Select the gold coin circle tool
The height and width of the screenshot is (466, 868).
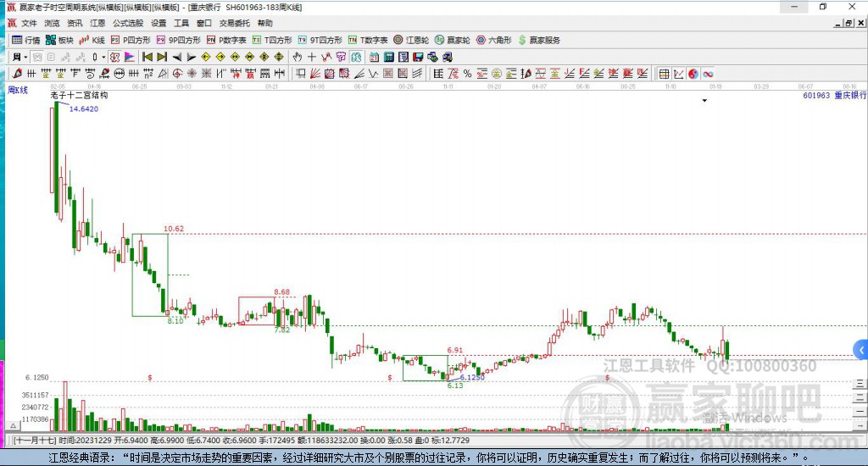tap(497, 74)
